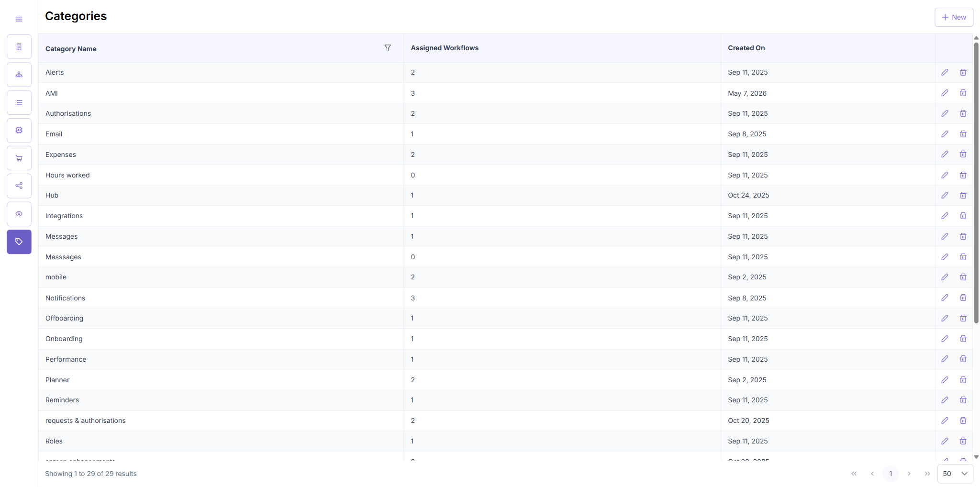980x487 pixels.
Task: Edit the Authorisations category
Action: pos(945,113)
